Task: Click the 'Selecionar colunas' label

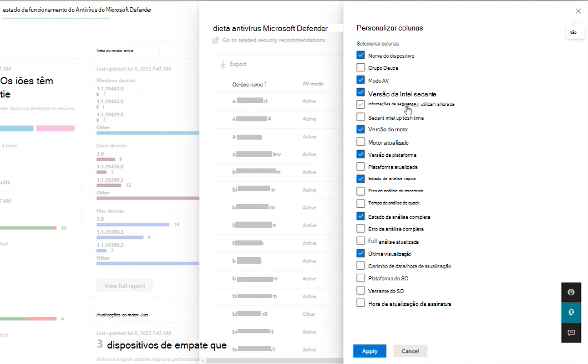Action: click(x=378, y=43)
